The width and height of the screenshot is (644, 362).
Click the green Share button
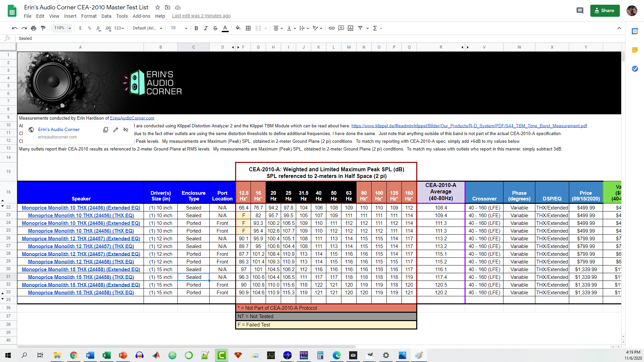coord(605,11)
